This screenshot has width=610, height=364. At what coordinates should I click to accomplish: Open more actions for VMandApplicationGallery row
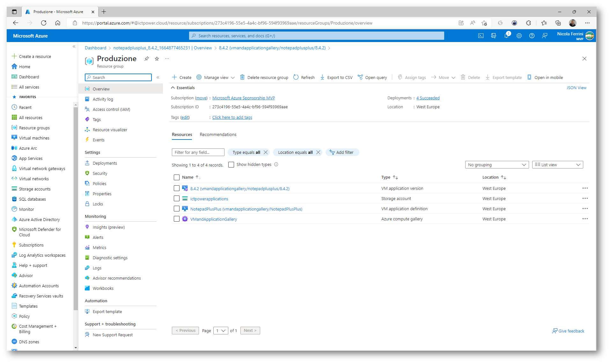point(585,219)
